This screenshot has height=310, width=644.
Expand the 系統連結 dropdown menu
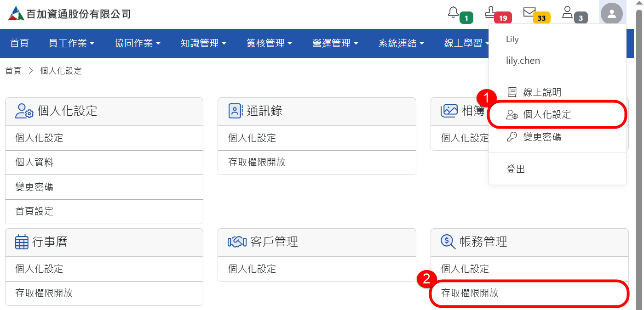tap(402, 43)
